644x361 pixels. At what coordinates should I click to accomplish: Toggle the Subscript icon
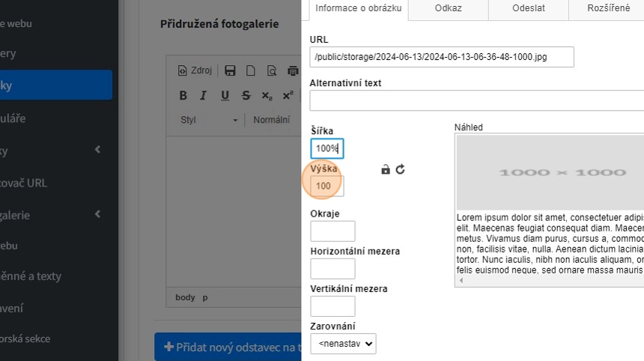[267, 95]
